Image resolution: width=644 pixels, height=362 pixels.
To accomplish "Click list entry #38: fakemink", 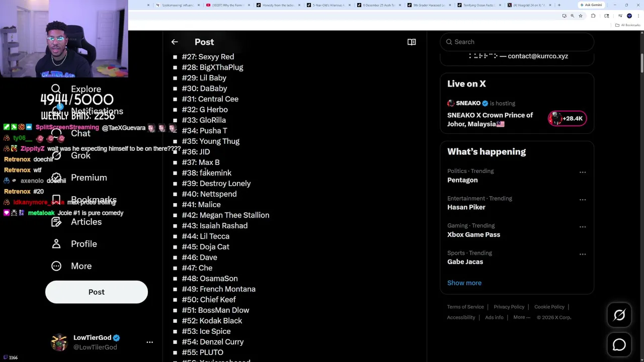I will 207,173.
